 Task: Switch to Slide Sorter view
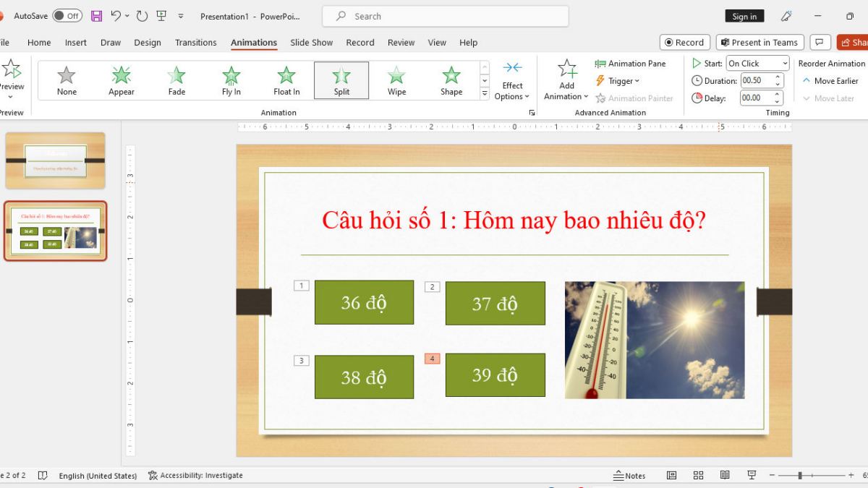click(x=698, y=475)
